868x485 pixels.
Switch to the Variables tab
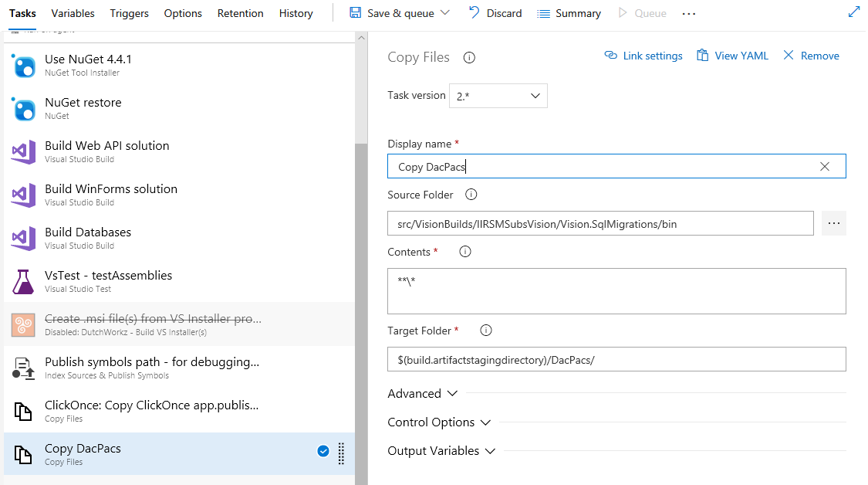point(73,13)
